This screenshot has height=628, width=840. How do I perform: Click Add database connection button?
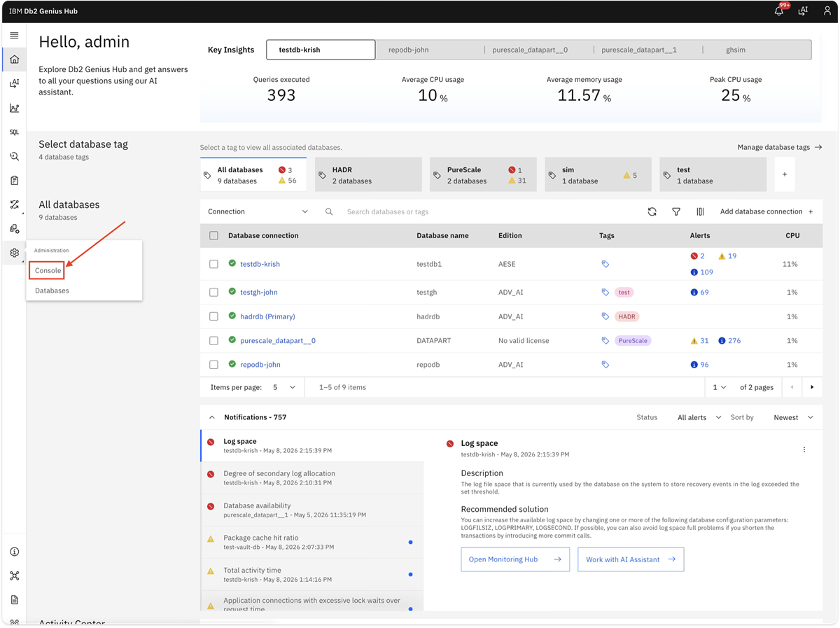tap(766, 211)
